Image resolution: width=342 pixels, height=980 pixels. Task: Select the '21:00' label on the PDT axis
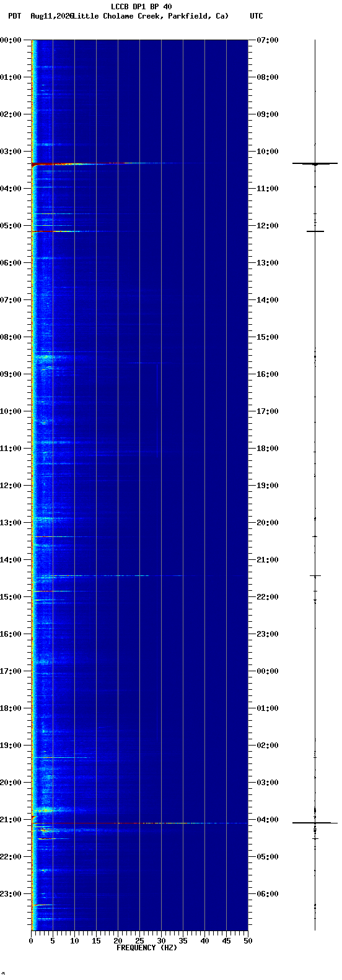coord(11,820)
